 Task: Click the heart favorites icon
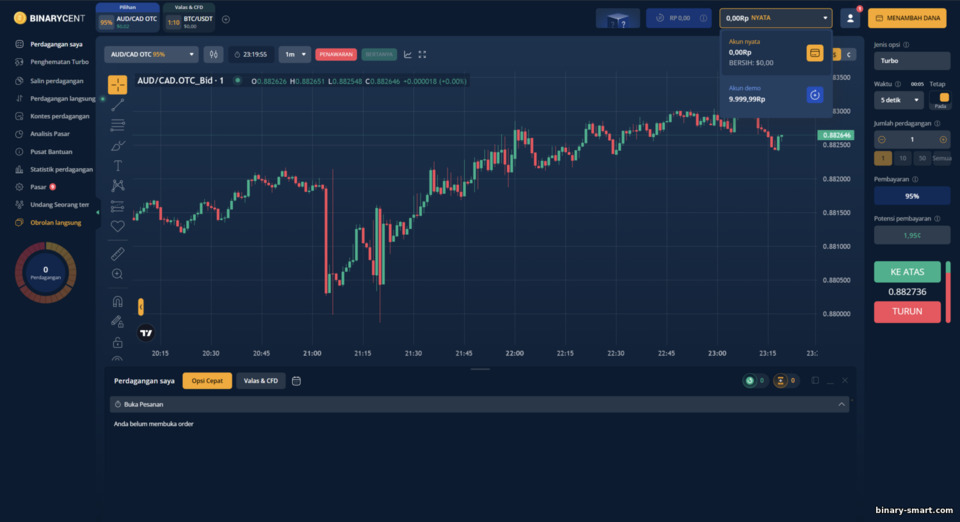pyautogui.click(x=118, y=226)
